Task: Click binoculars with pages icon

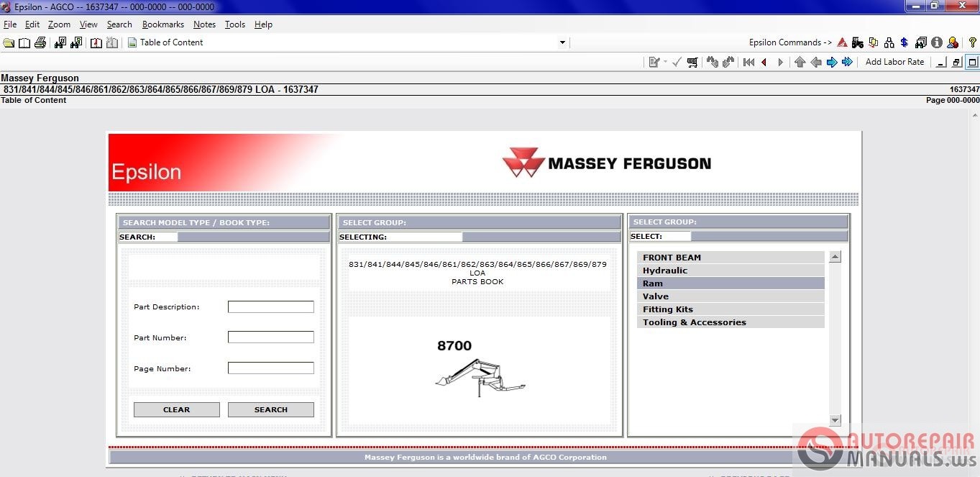Action: (921, 42)
